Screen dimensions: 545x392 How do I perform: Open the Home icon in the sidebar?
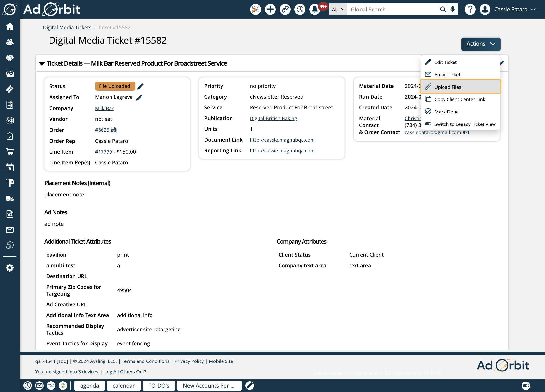[x=10, y=27]
